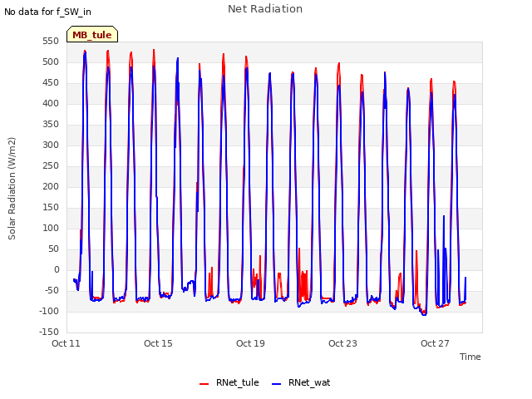Click the 500 y-axis tick label

click(x=51, y=62)
